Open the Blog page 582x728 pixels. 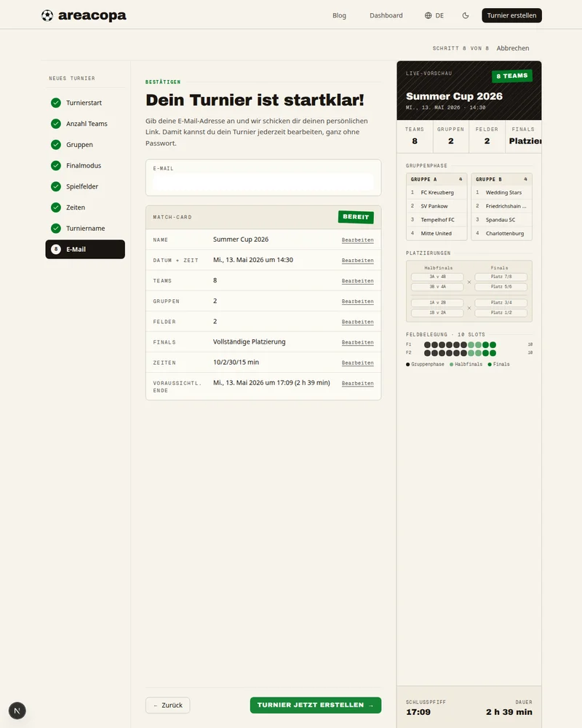pyautogui.click(x=339, y=15)
